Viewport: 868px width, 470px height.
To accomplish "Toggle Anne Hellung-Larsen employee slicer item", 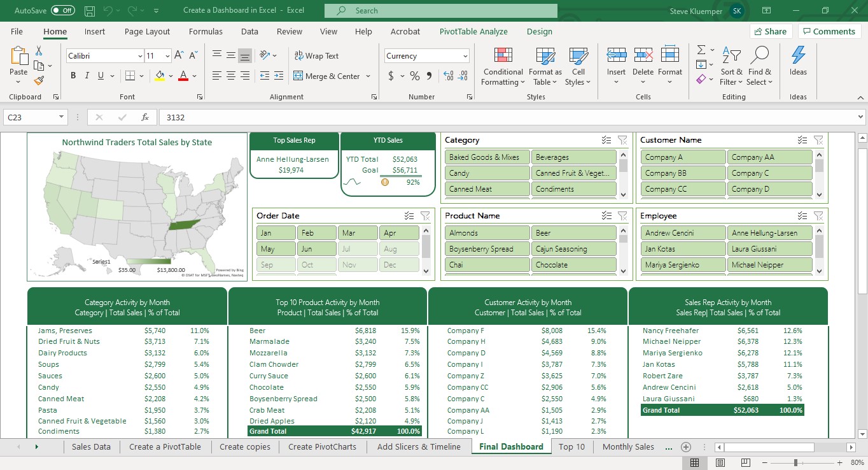I will point(770,233).
